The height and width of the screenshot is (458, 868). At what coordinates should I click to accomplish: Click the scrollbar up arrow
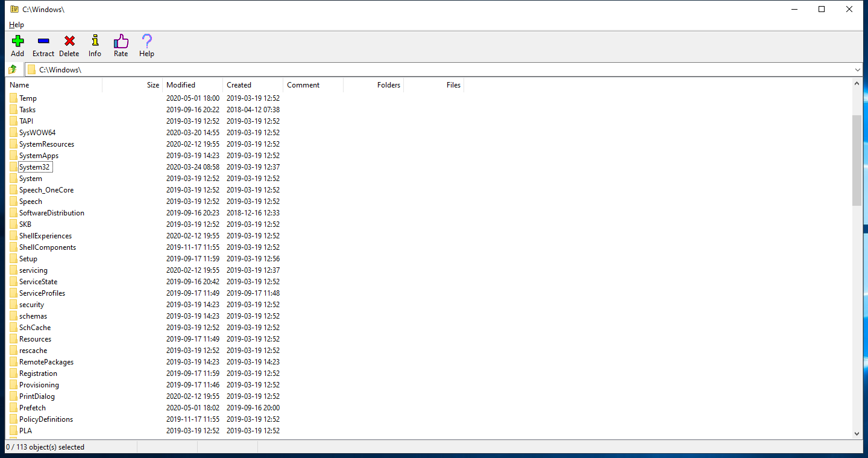(x=857, y=84)
